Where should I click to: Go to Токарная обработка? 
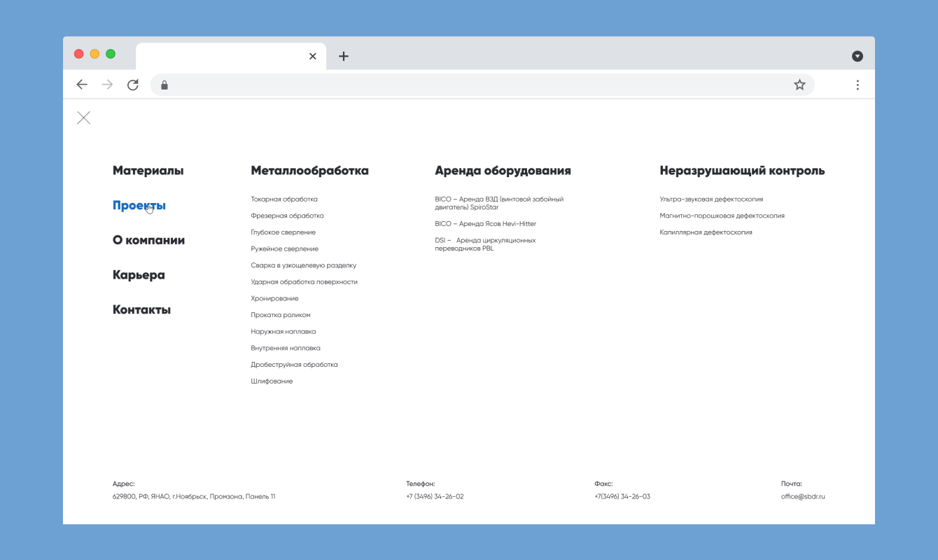284,199
